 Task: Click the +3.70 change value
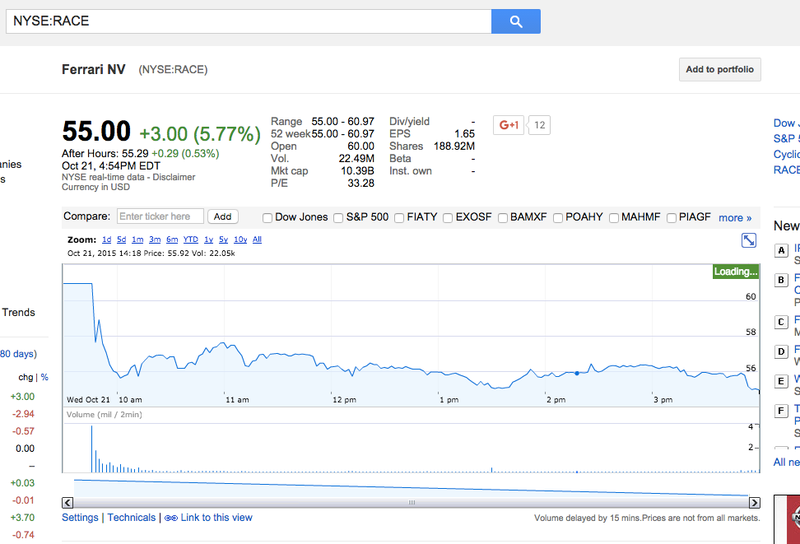tap(22, 517)
